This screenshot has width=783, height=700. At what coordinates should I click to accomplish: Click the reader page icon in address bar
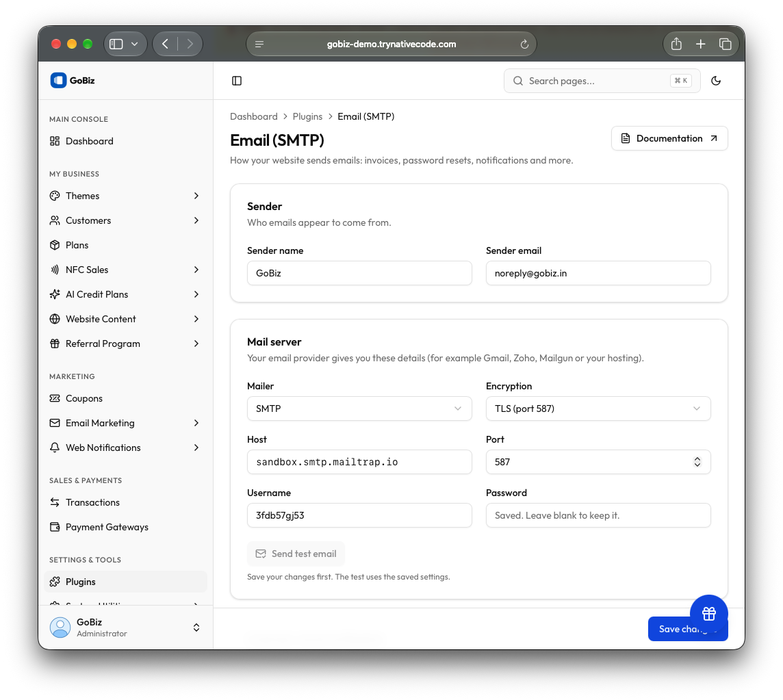pos(259,44)
